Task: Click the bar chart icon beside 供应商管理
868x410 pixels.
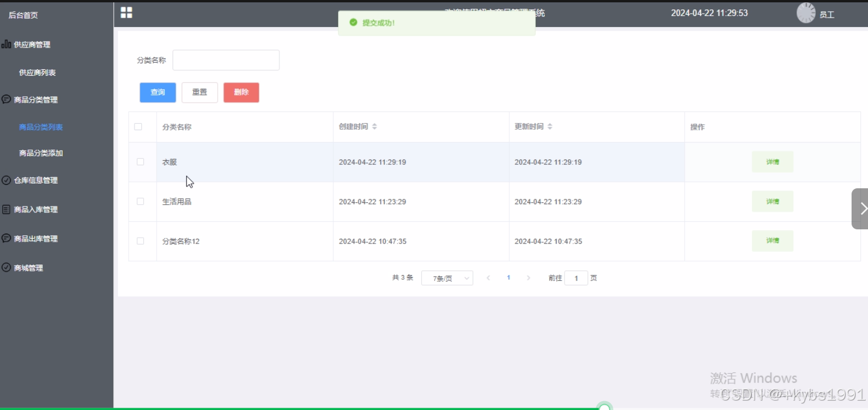Action: tap(6, 44)
